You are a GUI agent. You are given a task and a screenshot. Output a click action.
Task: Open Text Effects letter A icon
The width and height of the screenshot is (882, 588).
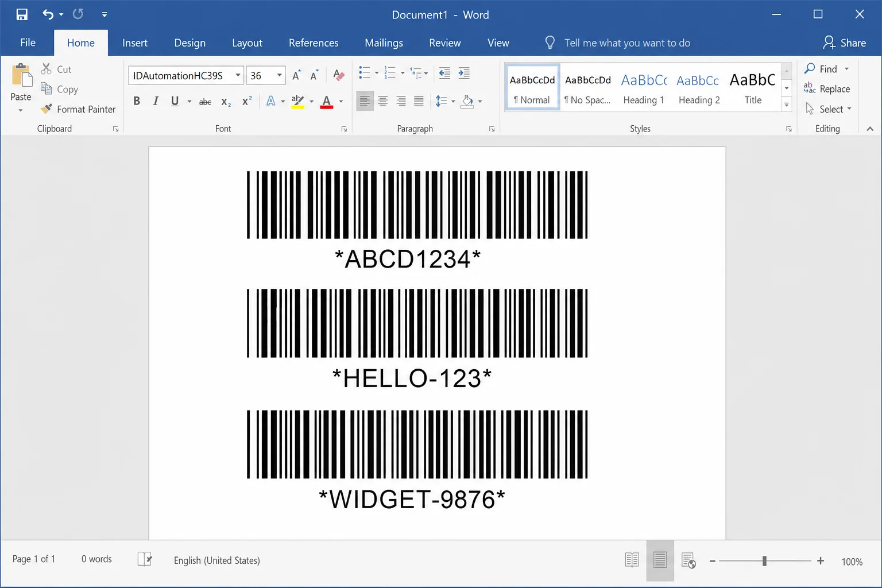click(x=271, y=102)
